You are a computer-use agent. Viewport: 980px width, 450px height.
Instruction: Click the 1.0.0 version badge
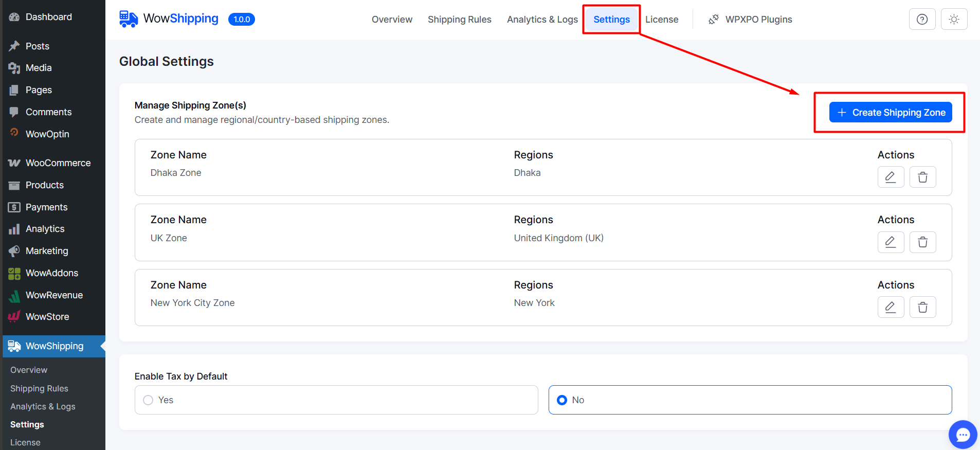click(242, 20)
